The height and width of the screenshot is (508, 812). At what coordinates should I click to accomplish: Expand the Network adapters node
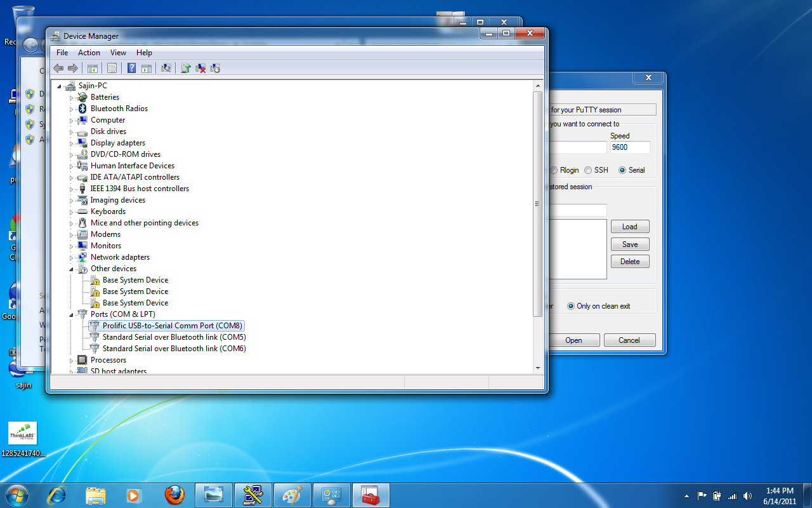pyautogui.click(x=72, y=258)
